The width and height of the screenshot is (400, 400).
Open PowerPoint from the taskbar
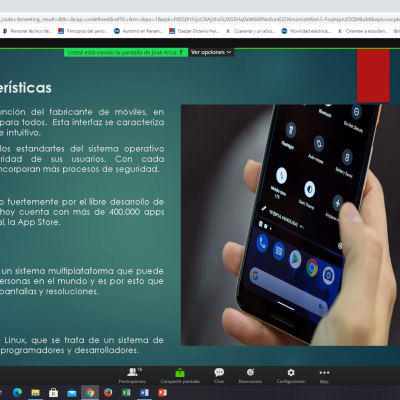point(162,393)
